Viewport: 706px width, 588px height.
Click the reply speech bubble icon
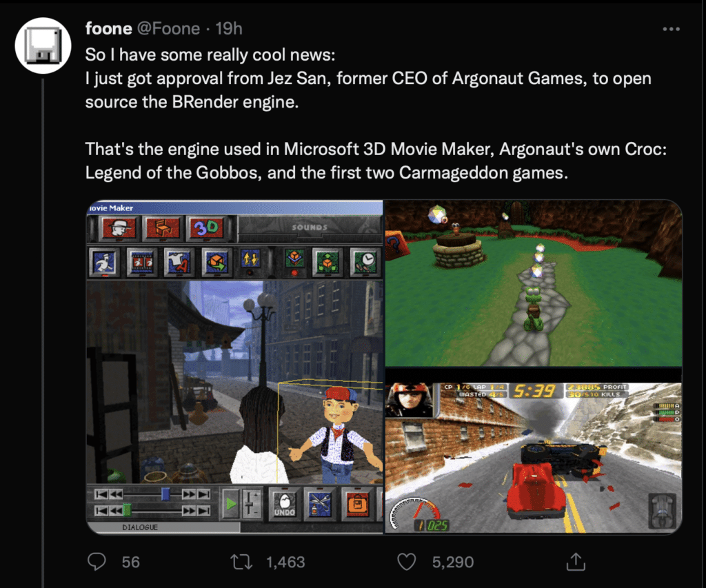tap(97, 562)
